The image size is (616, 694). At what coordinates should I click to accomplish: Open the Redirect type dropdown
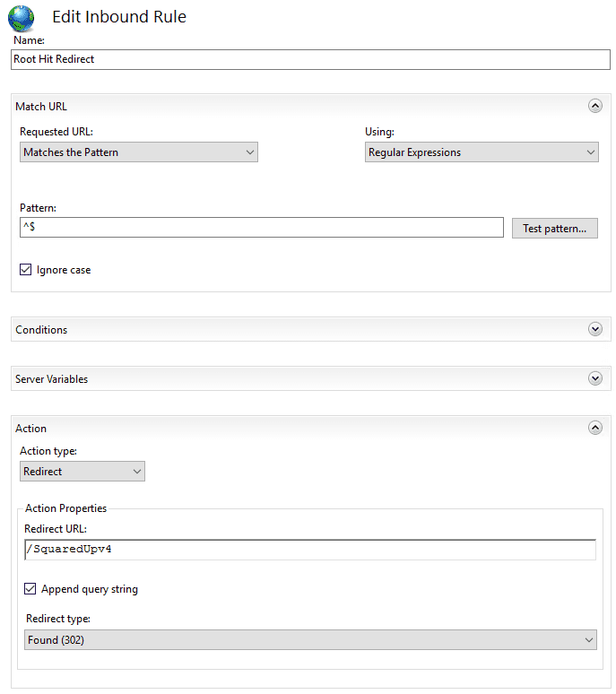click(x=310, y=639)
